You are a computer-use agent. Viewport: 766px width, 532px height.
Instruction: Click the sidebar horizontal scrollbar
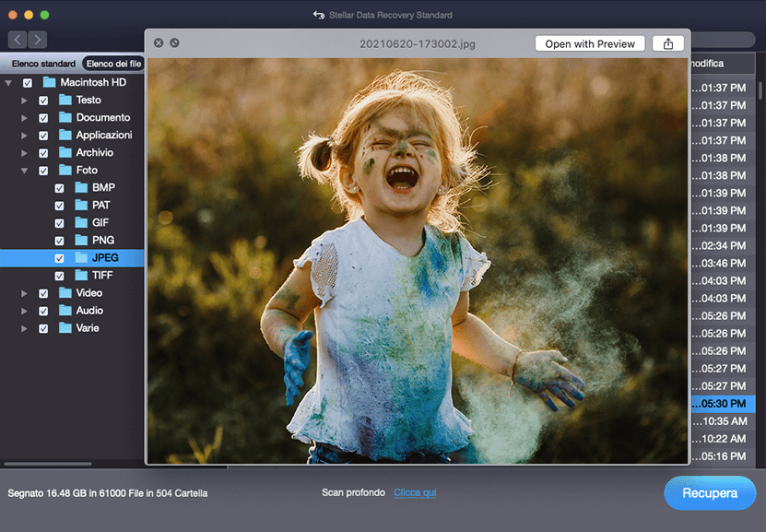point(48,464)
